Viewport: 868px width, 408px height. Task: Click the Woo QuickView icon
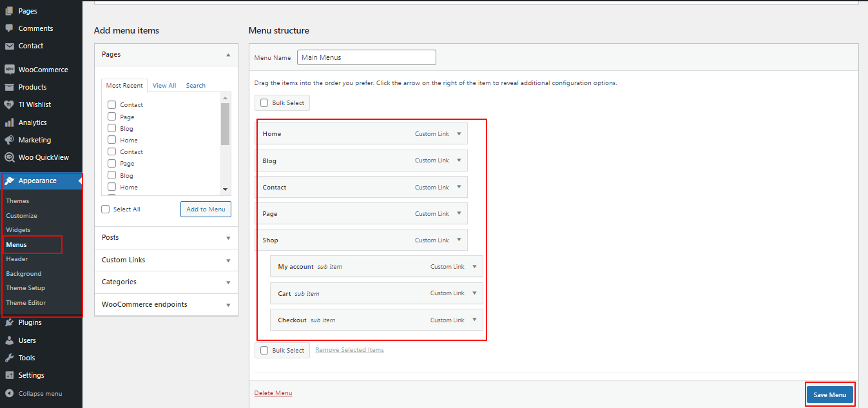tap(9, 157)
